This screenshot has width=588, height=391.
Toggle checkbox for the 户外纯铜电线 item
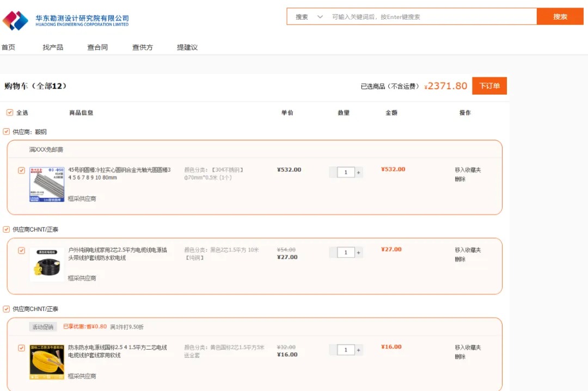[x=21, y=251]
